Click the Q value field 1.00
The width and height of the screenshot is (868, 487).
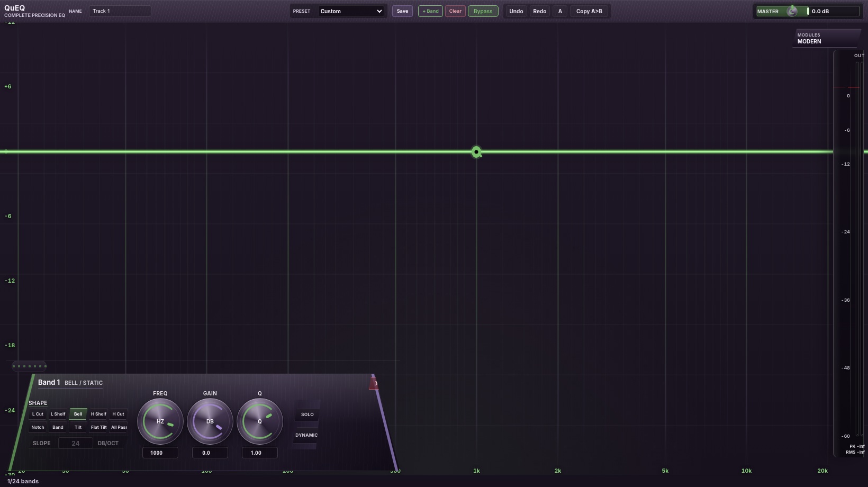click(x=260, y=453)
